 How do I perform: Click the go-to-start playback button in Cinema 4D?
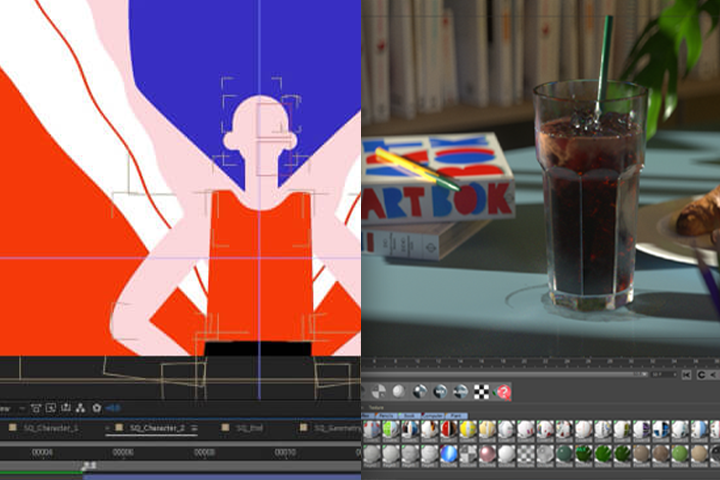click(686, 375)
